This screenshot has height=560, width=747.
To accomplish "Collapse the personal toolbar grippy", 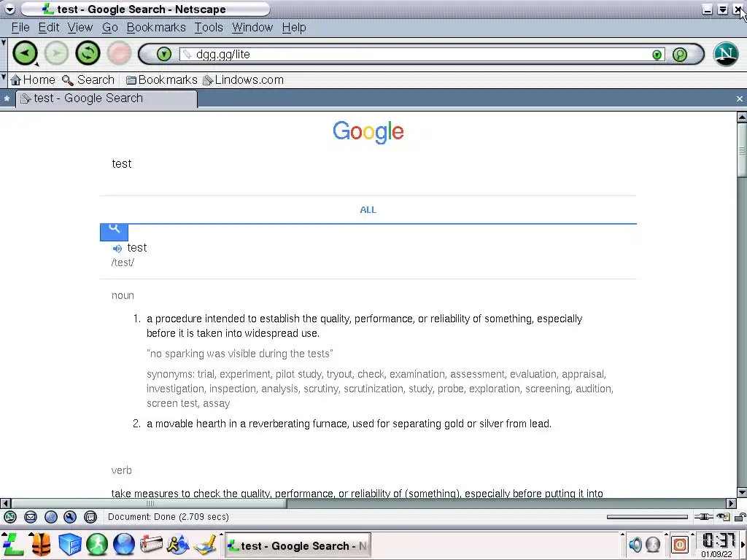I will coord(4,80).
